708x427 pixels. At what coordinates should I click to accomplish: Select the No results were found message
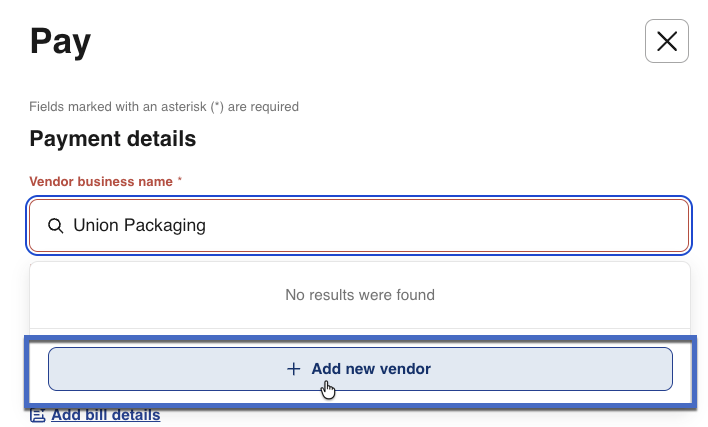coord(360,295)
